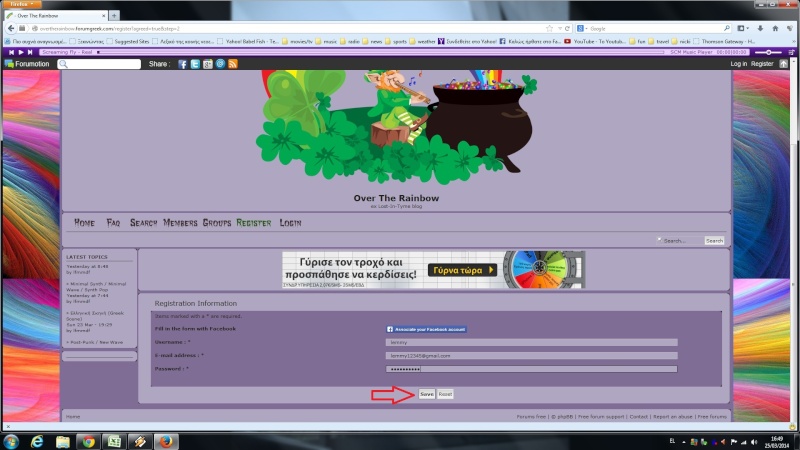
Task: Open the Members navigation link
Action: tap(180, 222)
